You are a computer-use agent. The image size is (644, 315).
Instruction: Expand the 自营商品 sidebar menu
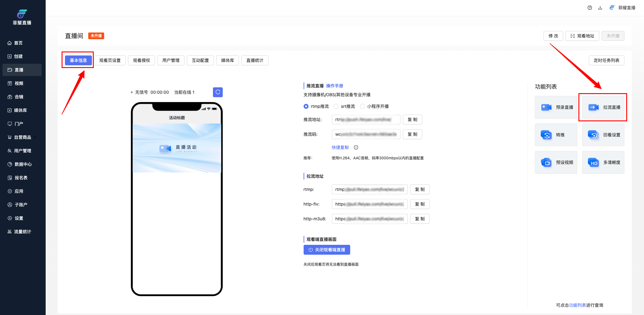pyautogui.click(x=22, y=137)
